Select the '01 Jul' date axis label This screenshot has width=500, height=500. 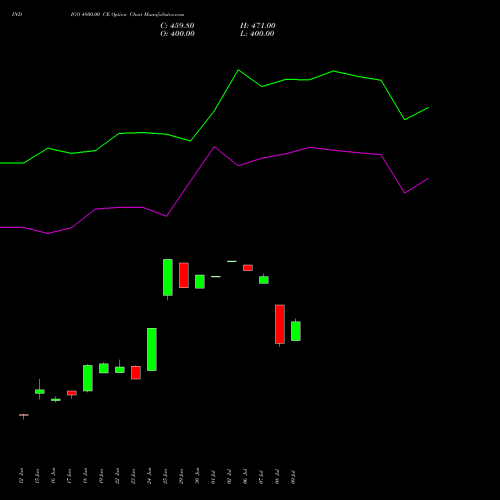[213, 477]
